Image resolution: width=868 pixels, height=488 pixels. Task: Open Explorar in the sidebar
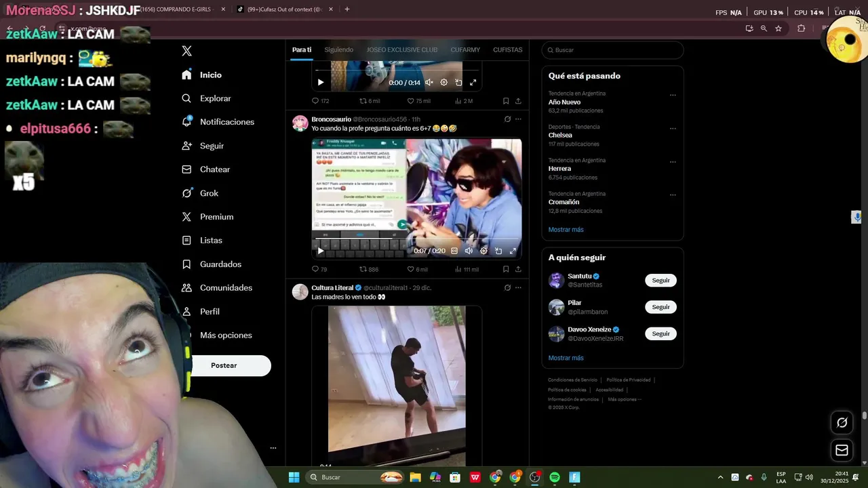click(207, 98)
